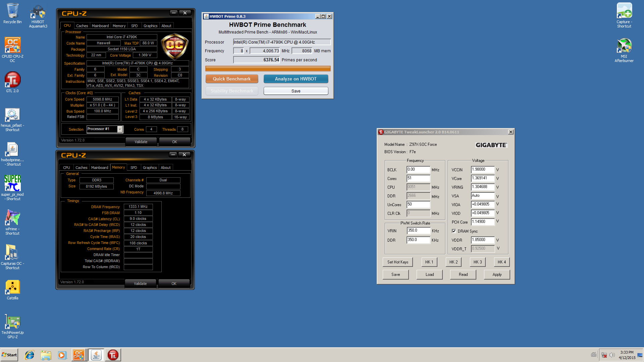Click DDR PWM switch rate field
This screenshot has height=362, width=644.
click(419, 240)
